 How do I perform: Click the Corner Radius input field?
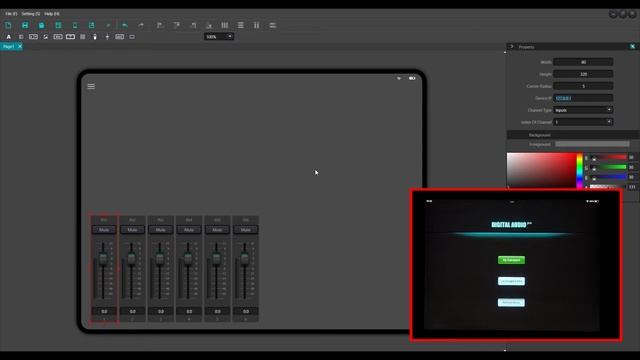[x=583, y=86]
